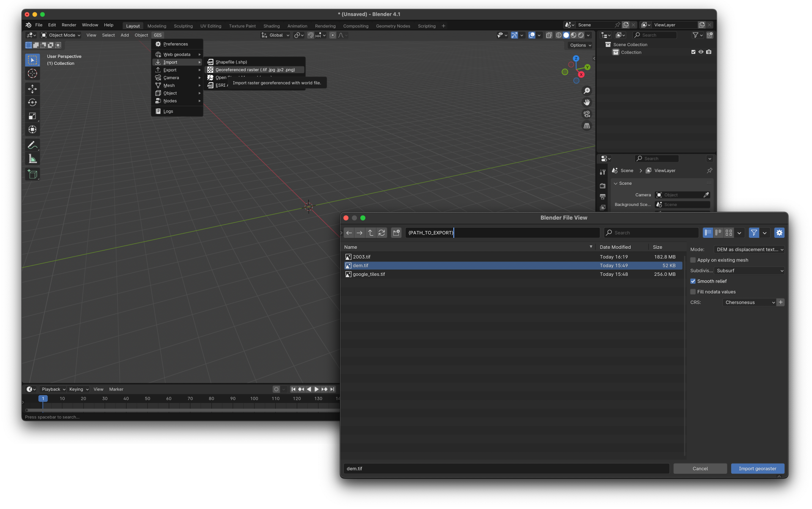
Task: Select the 3D Cursor tool
Action: (33, 74)
